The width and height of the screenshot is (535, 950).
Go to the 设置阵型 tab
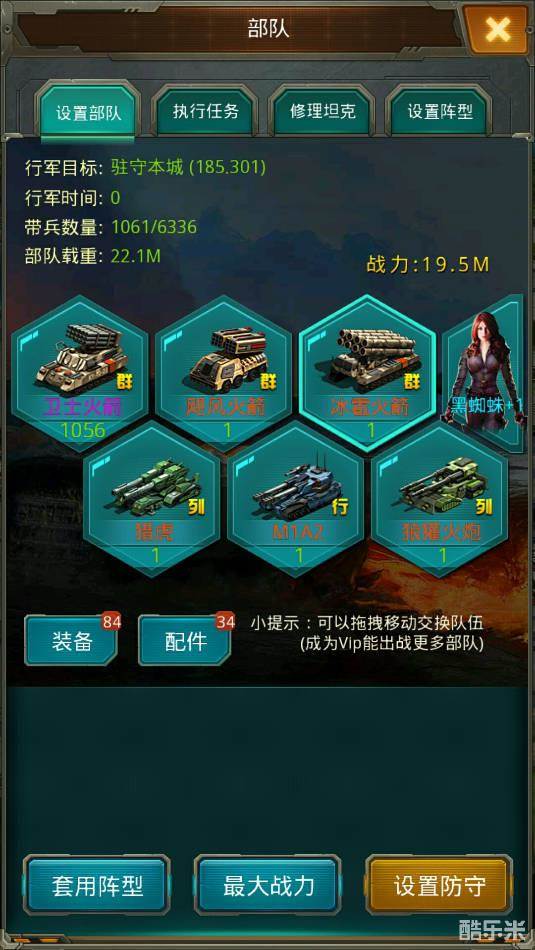439,111
